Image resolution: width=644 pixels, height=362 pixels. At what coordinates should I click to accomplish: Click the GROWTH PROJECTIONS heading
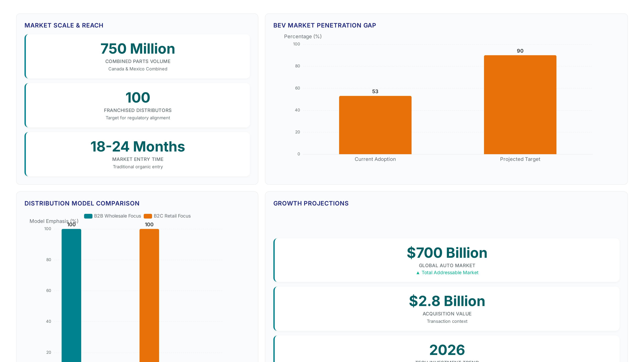coord(311,203)
